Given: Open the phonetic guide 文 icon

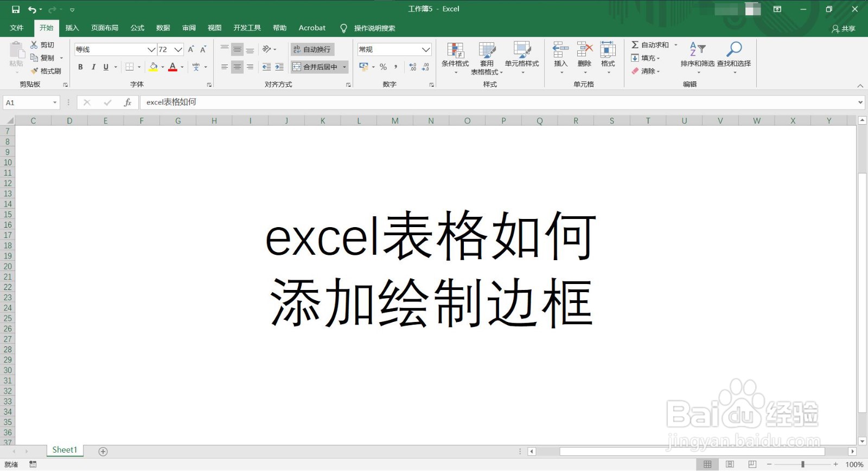Looking at the screenshot, I should 196,67.
